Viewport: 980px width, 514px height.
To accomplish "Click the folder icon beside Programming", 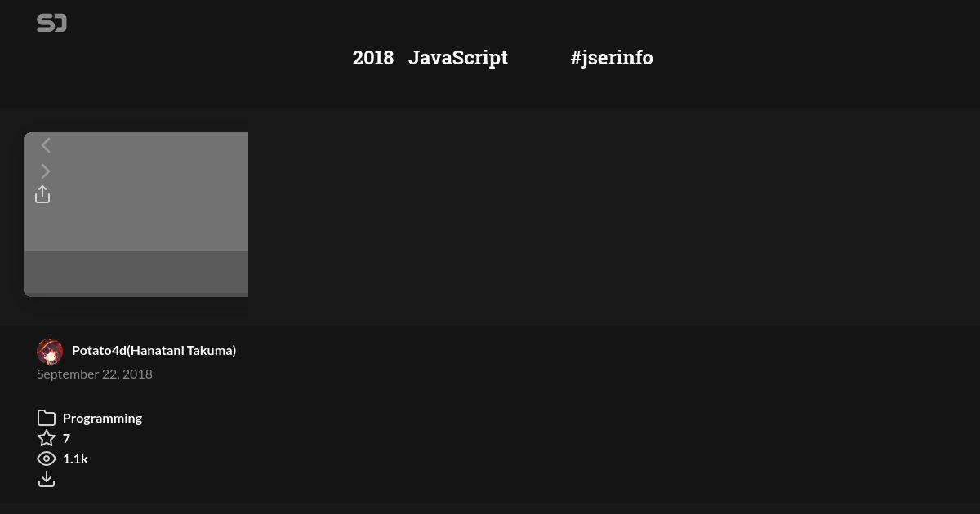I will (47, 418).
